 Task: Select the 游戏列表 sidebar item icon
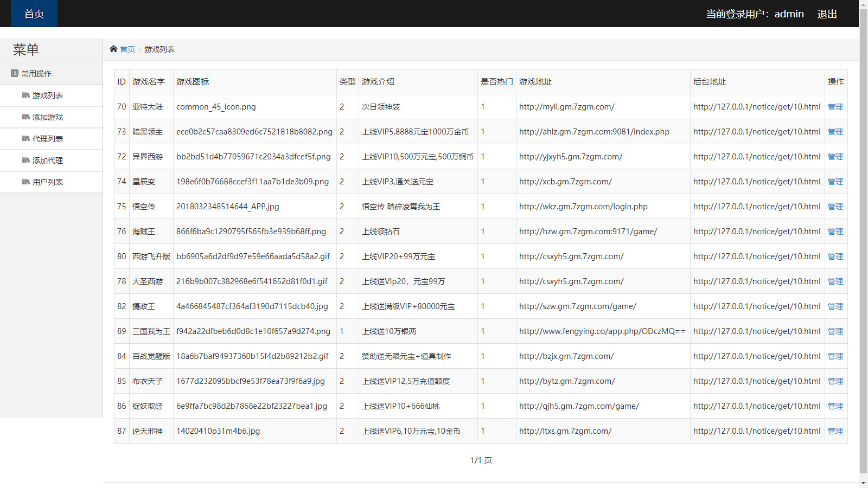click(25, 95)
